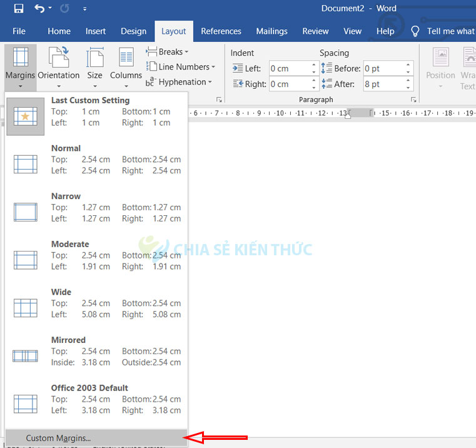This screenshot has width=476, height=448.
Task: Open the Customize Quick Access Toolbar dropdown
Action: click(x=84, y=9)
